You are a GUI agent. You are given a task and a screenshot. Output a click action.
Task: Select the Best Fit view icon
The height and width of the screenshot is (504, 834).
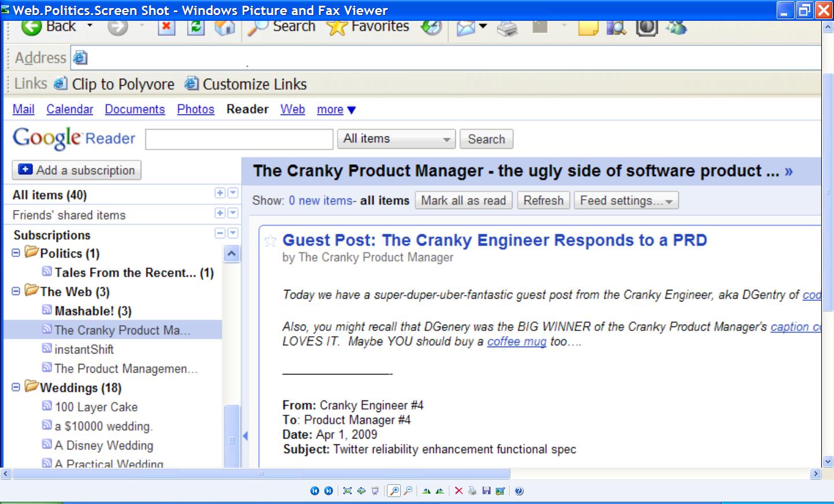click(347, 491)
